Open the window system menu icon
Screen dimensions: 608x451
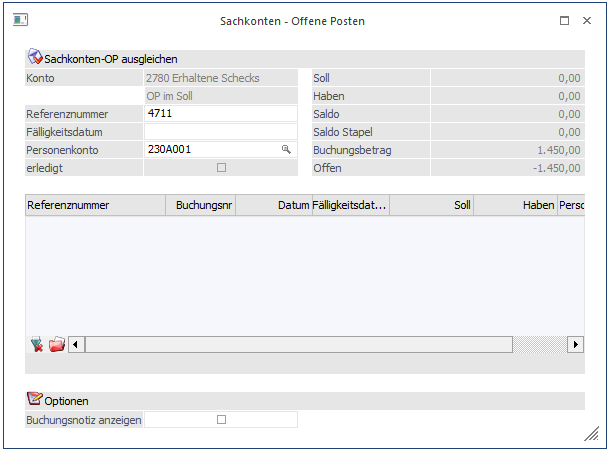tap(20, 20)
